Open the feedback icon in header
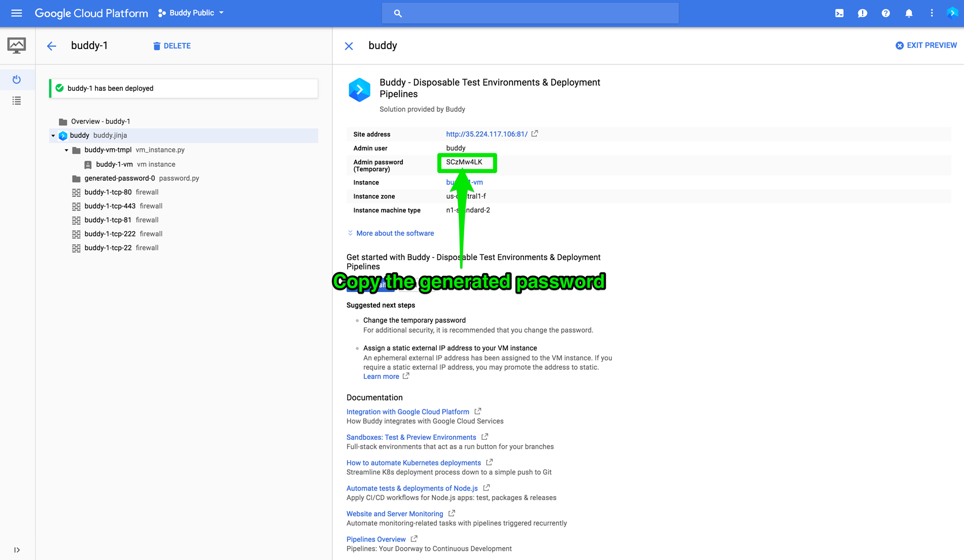964x560 pixels. [863, 13]
